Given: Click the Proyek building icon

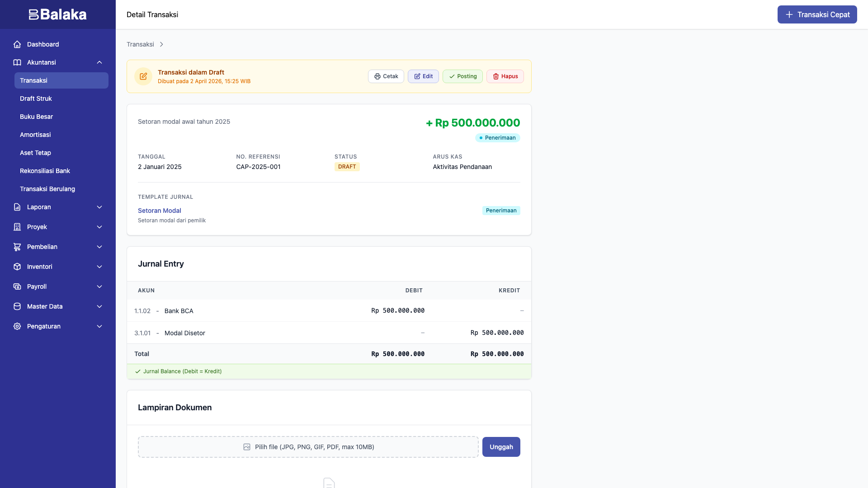Looking at the screenshot, I should click(17, 227).
